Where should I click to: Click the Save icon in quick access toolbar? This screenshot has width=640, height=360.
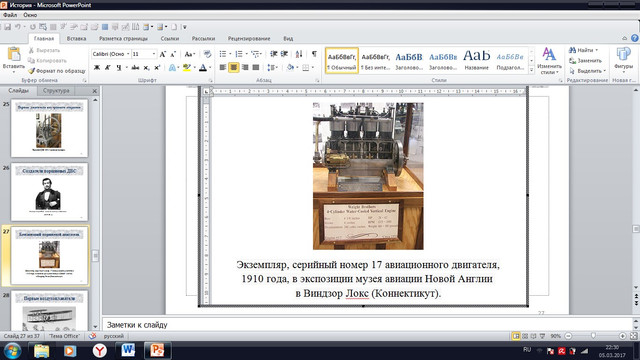7,27
